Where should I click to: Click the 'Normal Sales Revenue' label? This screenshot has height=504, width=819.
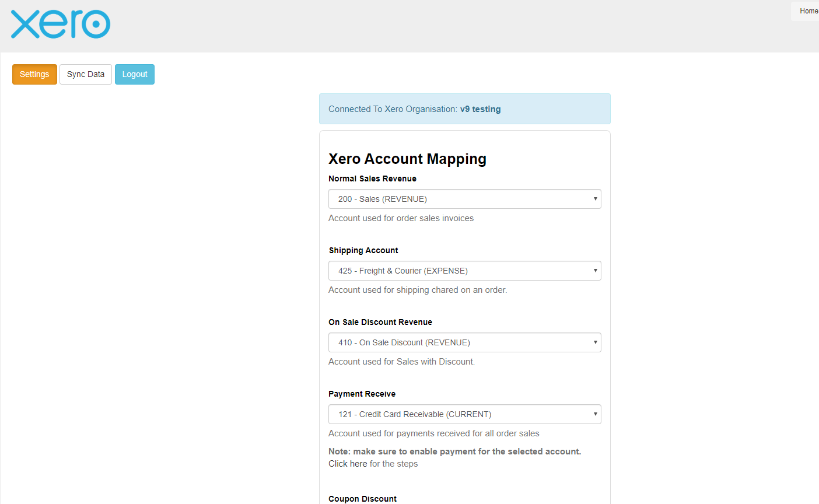coord(372,178)
